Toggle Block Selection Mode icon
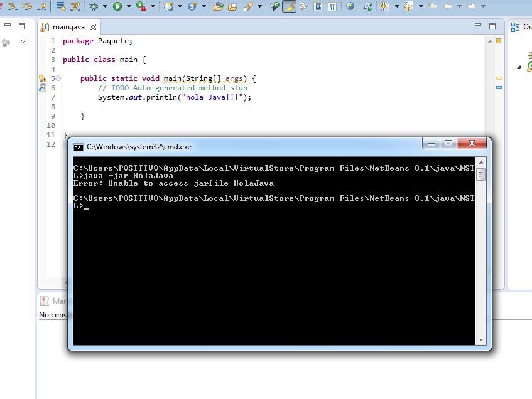The height and width of the screenshot is (399, 532). pos(318,6)
